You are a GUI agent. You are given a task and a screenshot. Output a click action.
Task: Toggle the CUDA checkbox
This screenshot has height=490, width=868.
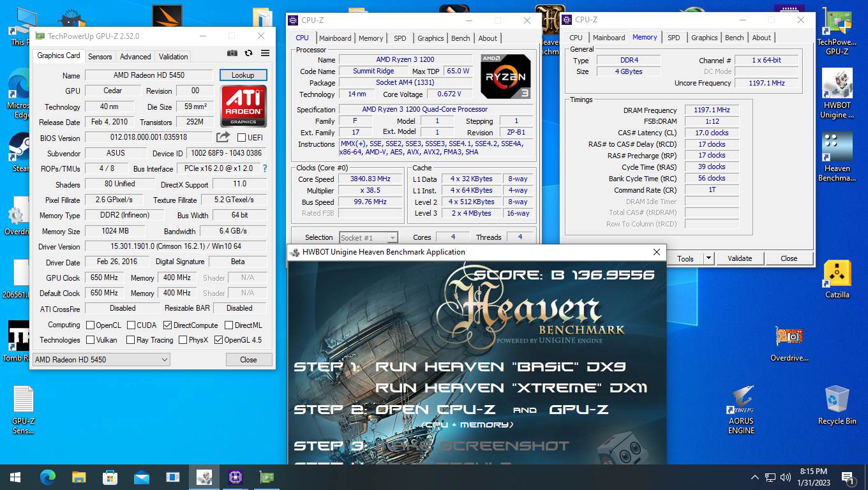coord(130,325)
